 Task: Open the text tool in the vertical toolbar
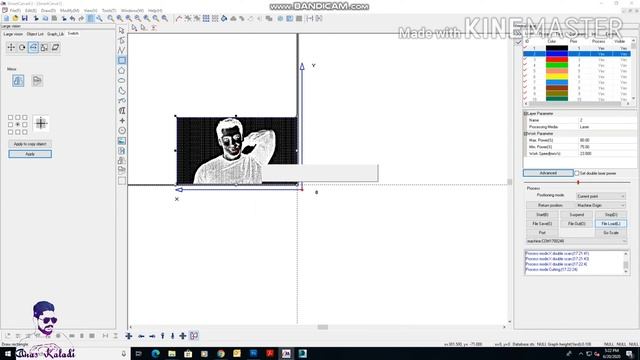122,111
